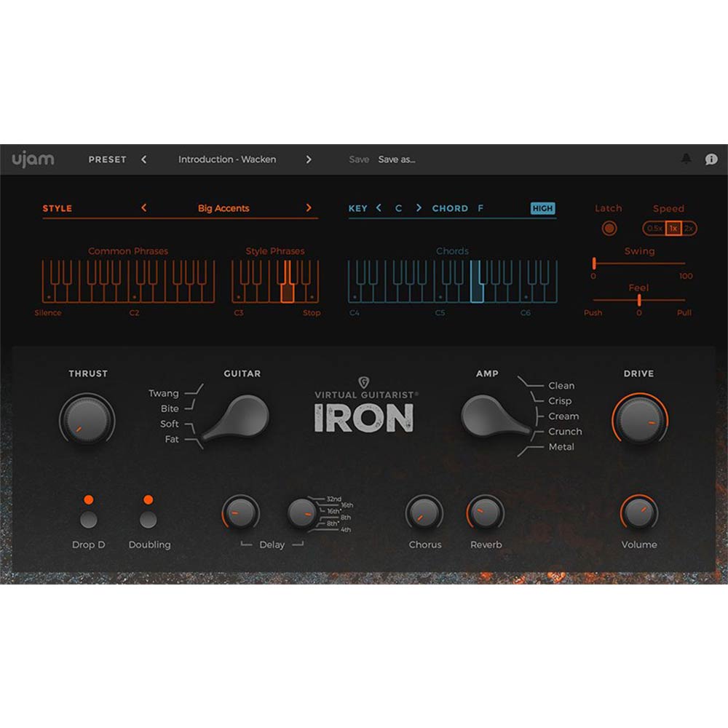Screen dimensions: 728x728
Task: Click the C4 key in Chords keyboard
Action: [355, 292]
